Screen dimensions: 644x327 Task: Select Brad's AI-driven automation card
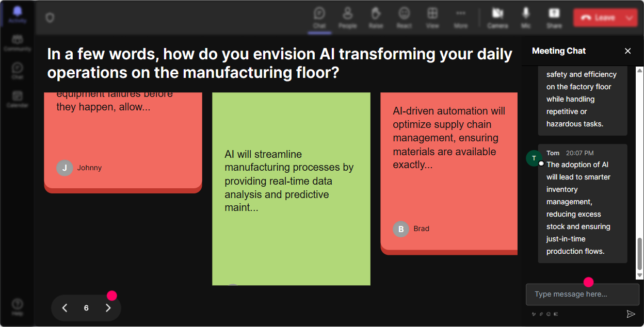point(449,173)
